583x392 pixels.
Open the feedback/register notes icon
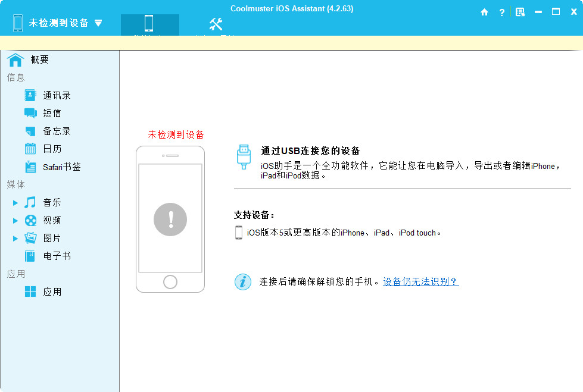(520, 12)
